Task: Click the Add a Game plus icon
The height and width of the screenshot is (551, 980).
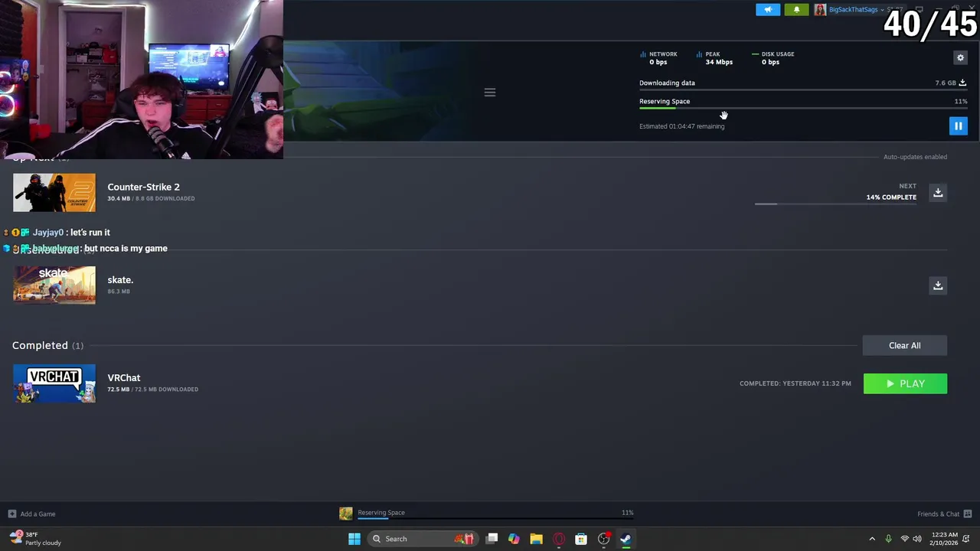Action: click(x=11, y=514)
